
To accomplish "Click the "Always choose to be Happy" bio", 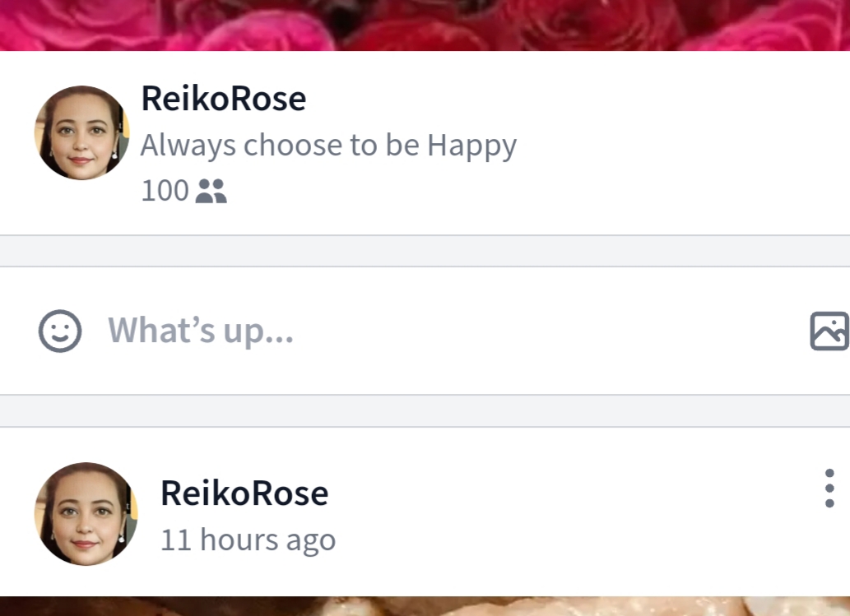I will tap(328, 146).
